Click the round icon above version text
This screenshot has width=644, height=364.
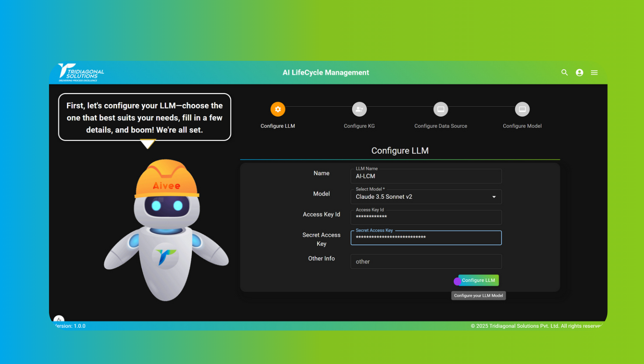[59, 319]
